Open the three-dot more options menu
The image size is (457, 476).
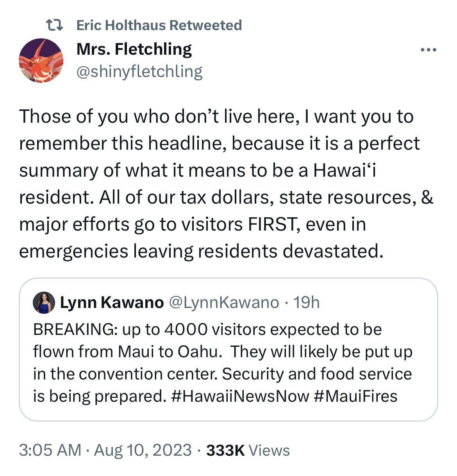[x=428, y=50]
